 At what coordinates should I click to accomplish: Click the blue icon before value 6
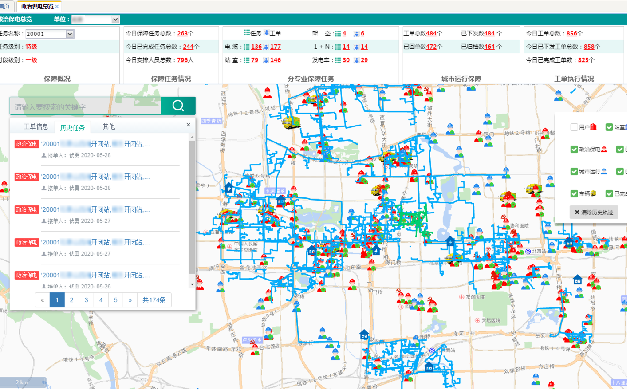(357, 34)
